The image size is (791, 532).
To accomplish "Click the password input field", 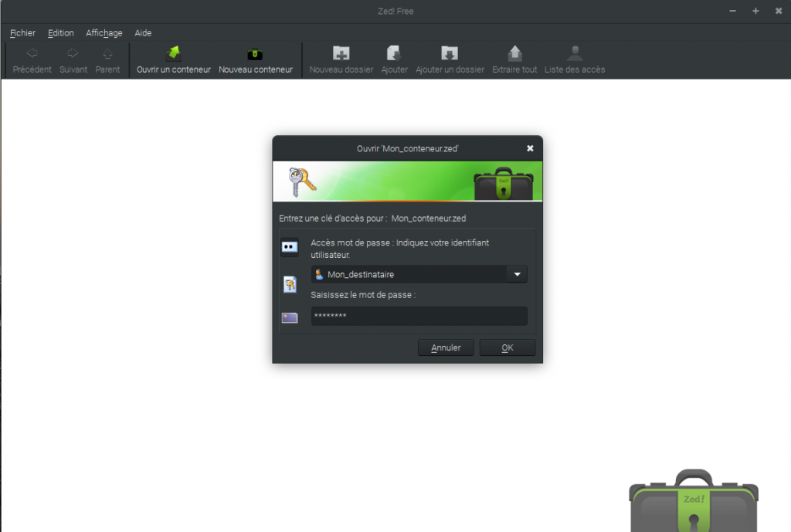I will point(419,316).
